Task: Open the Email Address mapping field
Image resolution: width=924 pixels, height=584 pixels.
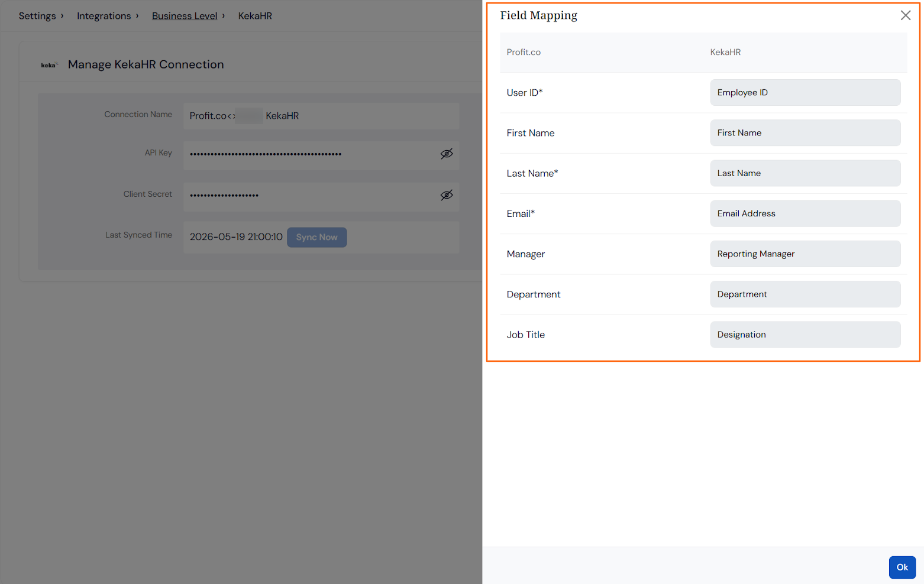Action: (805, 213)
